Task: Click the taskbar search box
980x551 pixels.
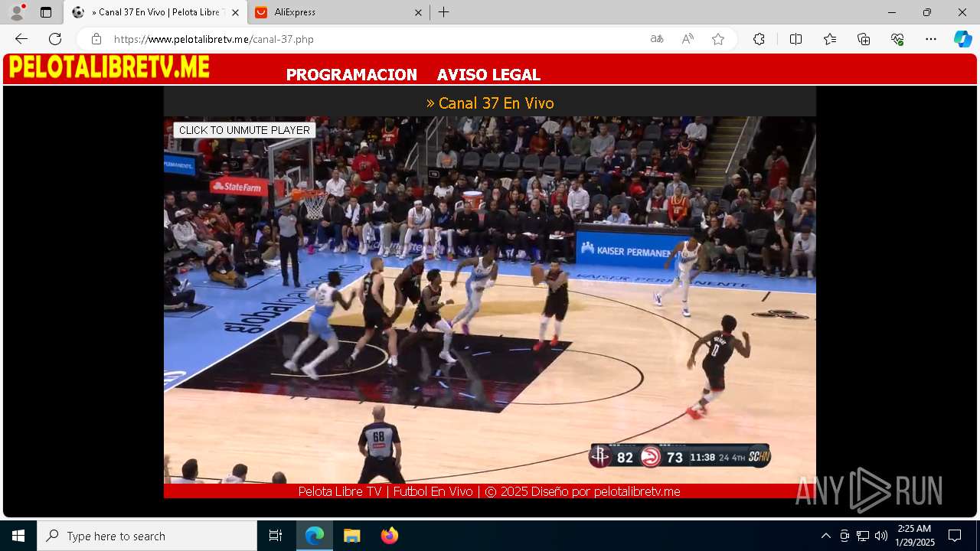Action: tap(147, 536)
